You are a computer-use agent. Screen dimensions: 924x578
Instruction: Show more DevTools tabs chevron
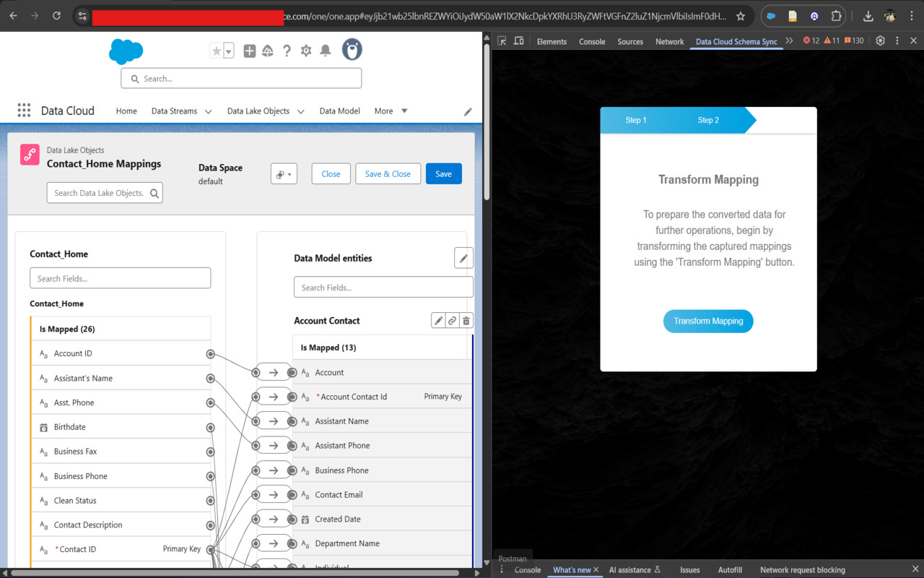click(789, 41)
